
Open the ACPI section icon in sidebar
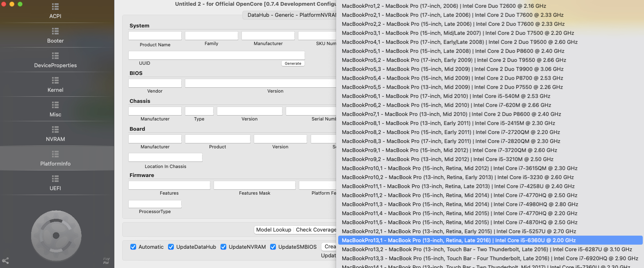pos(55,7)
